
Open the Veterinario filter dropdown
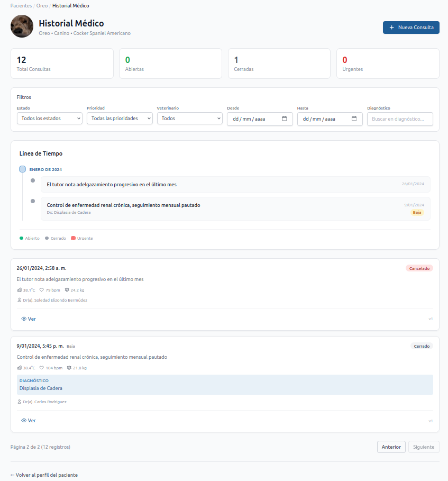[x=190, y=119]
